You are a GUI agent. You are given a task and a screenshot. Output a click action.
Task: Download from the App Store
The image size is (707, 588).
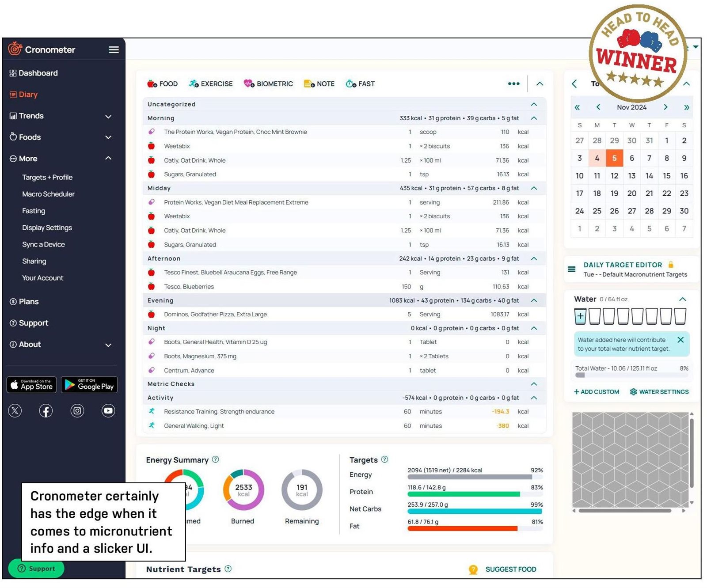[x=32, y=385]
